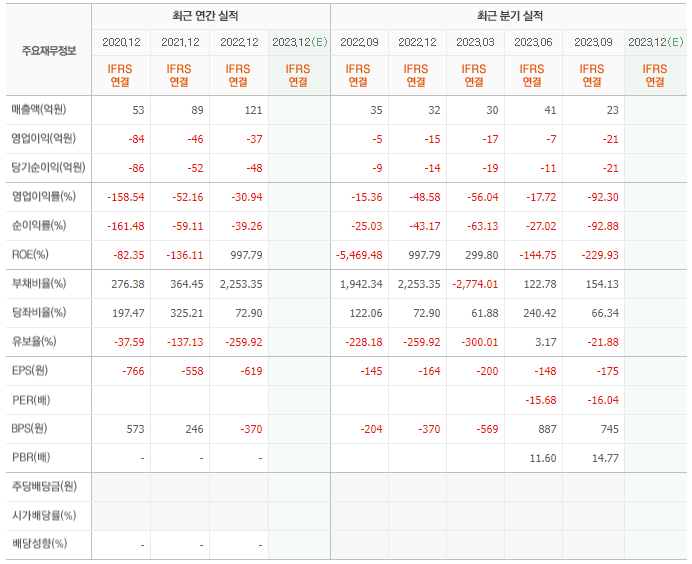Image resolution: width=692 pixels, height=564 pixels.
Task: Select the quarterly 2023.06 column header
Action: 533,42
